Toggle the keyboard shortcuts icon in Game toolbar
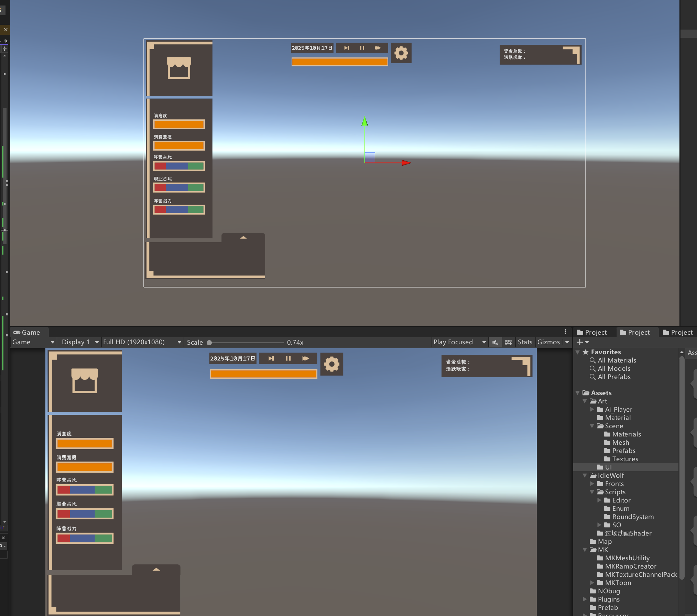 coord(509,342)
